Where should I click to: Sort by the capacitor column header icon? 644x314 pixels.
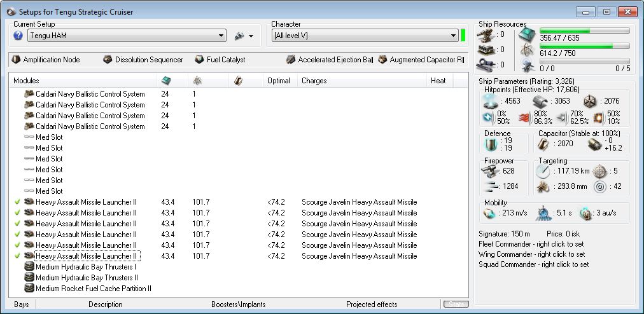[238, 81]
